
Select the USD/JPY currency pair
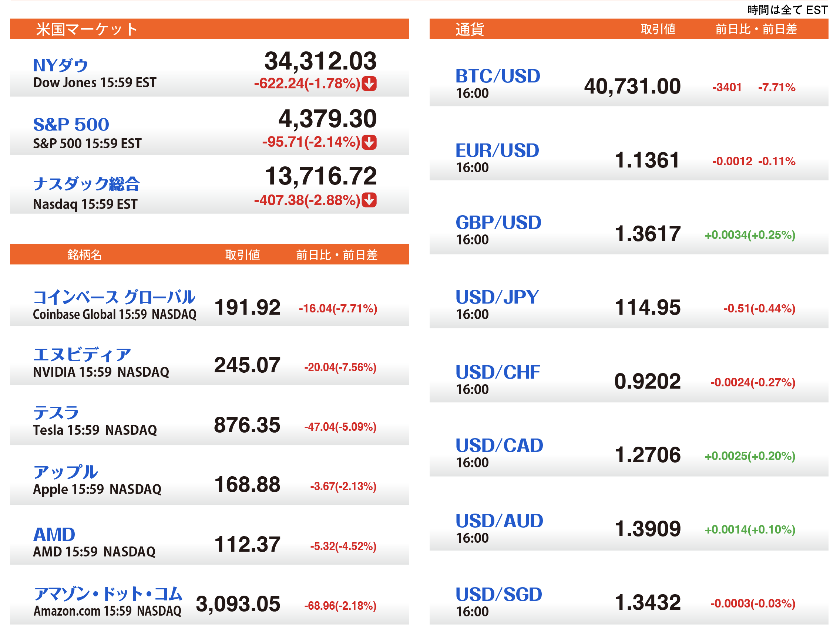pyautogui.click(x=497, y=297)
